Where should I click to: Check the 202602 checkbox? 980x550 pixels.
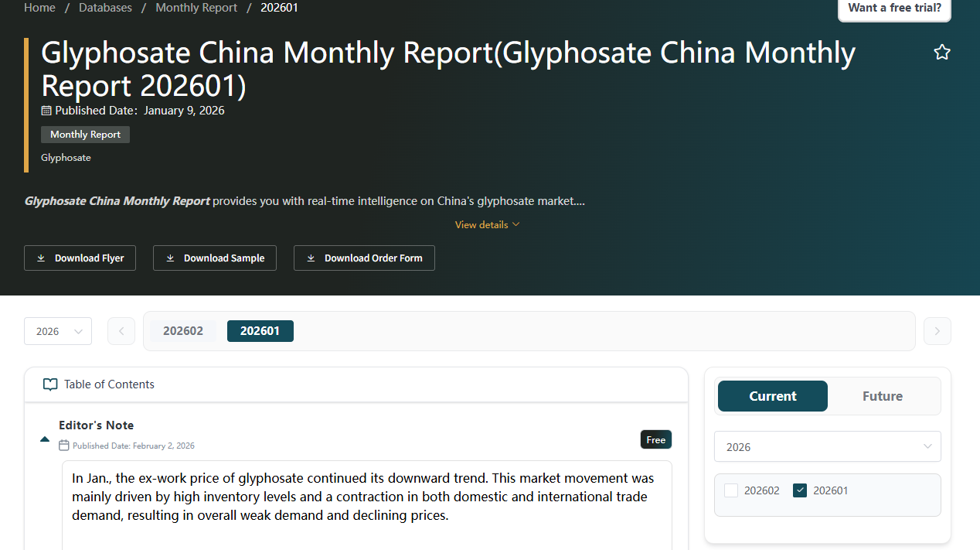pyautogui.click(x=730, y=490)
